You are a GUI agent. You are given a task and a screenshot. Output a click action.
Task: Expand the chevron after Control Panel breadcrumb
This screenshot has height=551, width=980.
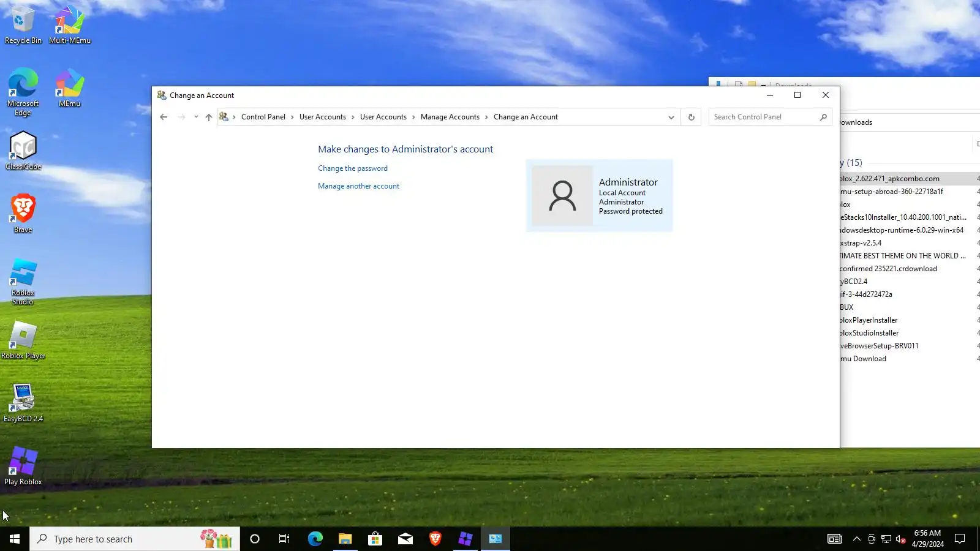pos(292,117)
